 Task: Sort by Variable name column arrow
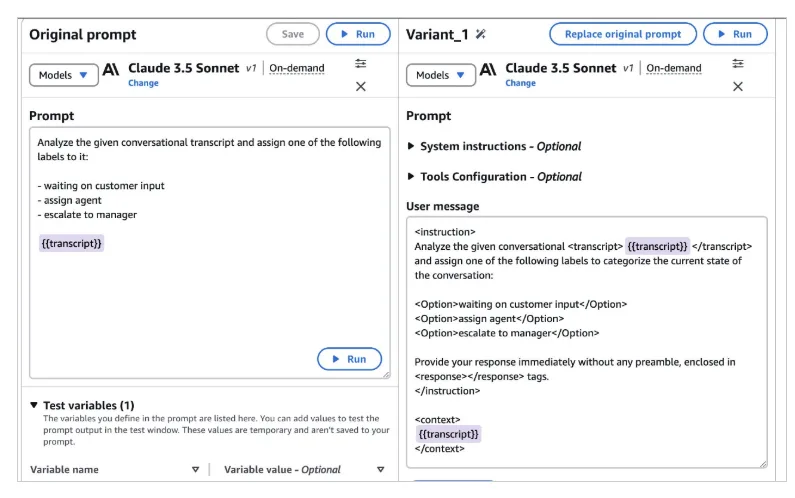click(195, 470)
